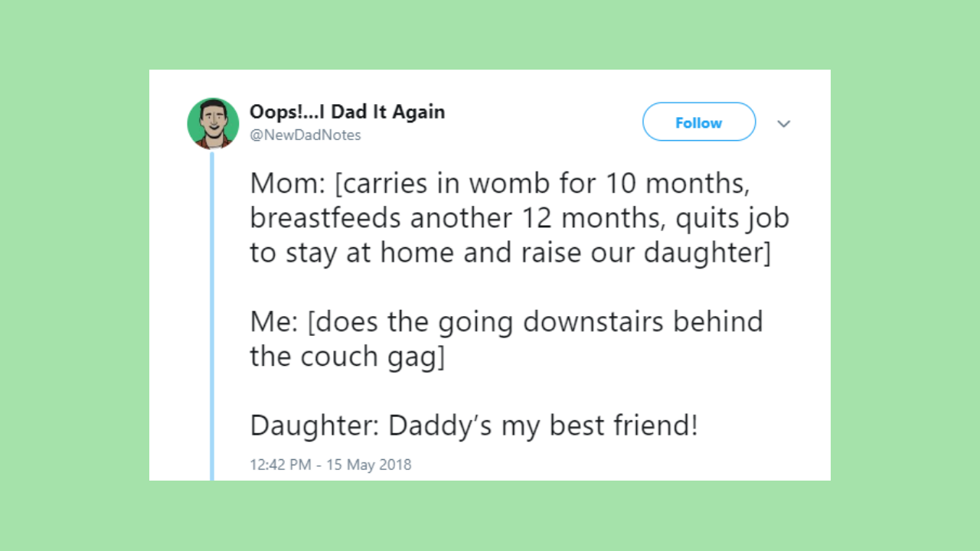980x551 pixels.
Task: Click the green background outside the tweet card
Action: [x=77, y=275]
